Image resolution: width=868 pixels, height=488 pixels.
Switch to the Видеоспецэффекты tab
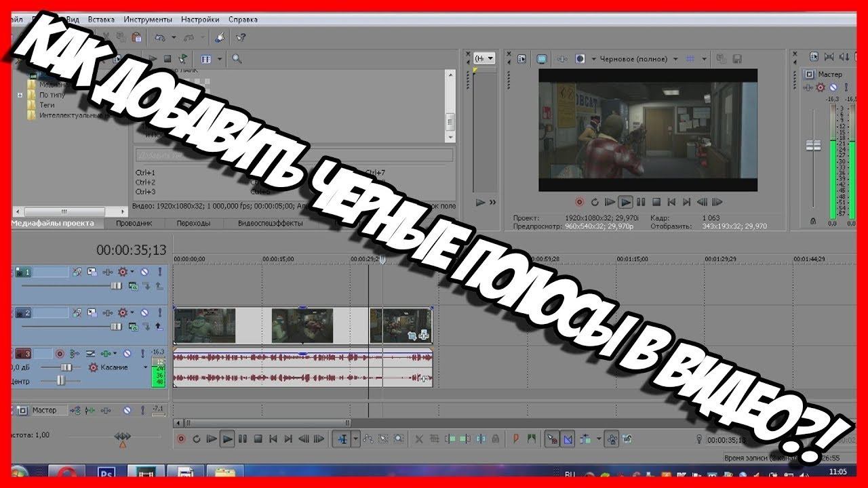click(271, 223)
